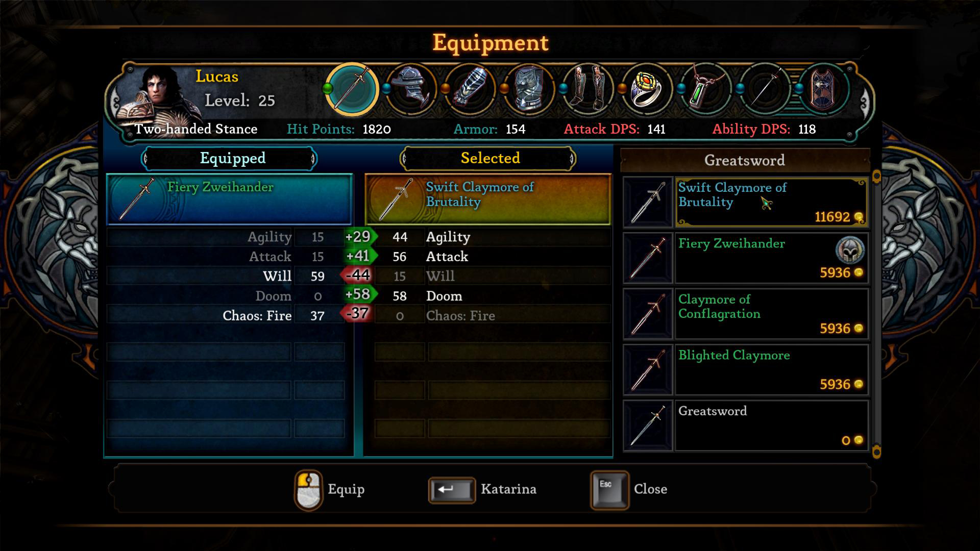Select Swift Claymore of Brutality in list
This screenshot has height=551, width=980.
tap(746, 202)
